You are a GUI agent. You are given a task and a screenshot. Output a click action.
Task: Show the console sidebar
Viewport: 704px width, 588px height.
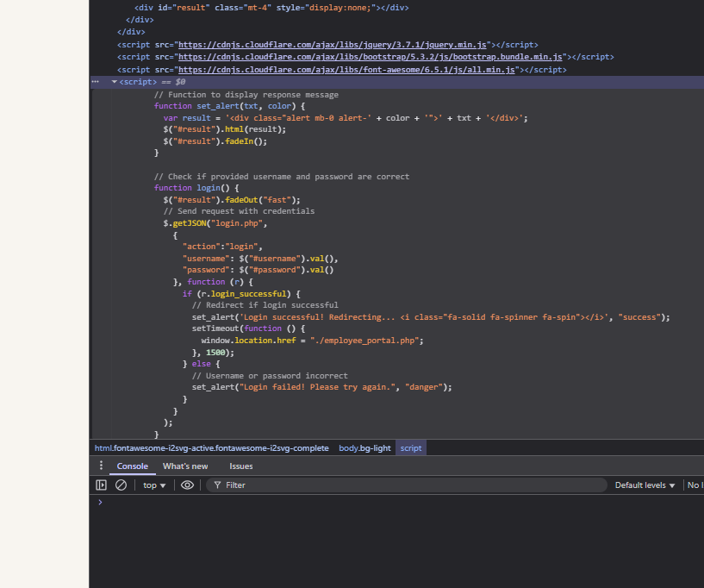(x=101, y=485)
